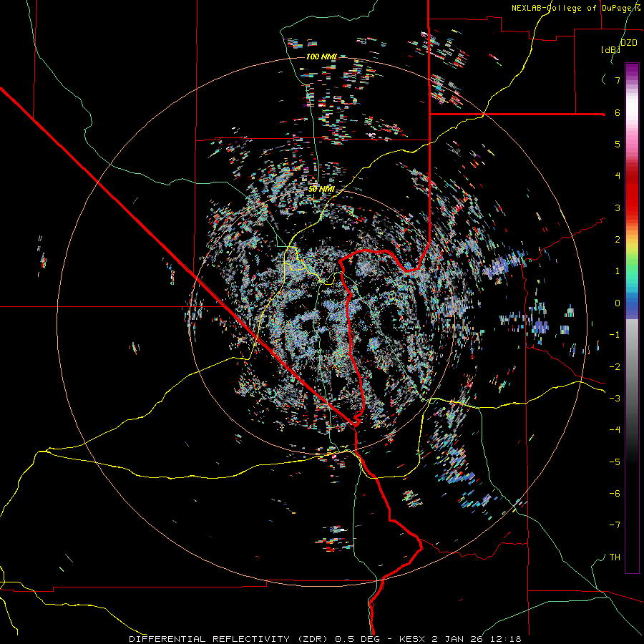Click the -4 legend value

(615, 430)
